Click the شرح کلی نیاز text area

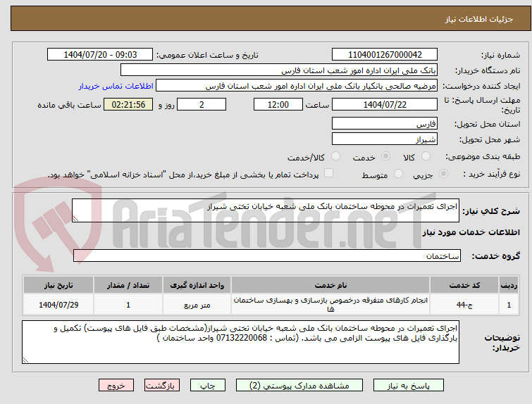click(x=266, y=210)
